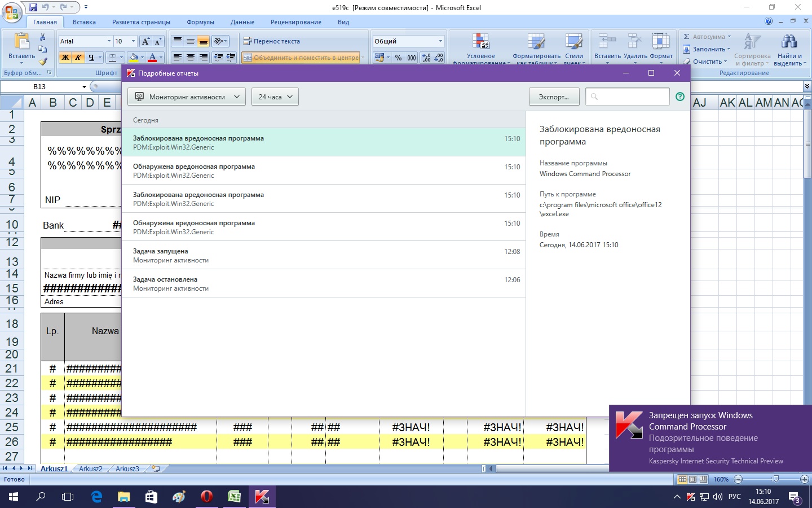The width and height of the screenshot is (812, 508).
Task: Open Условное форматирование conditional formatting
Action: pos(480,49)
